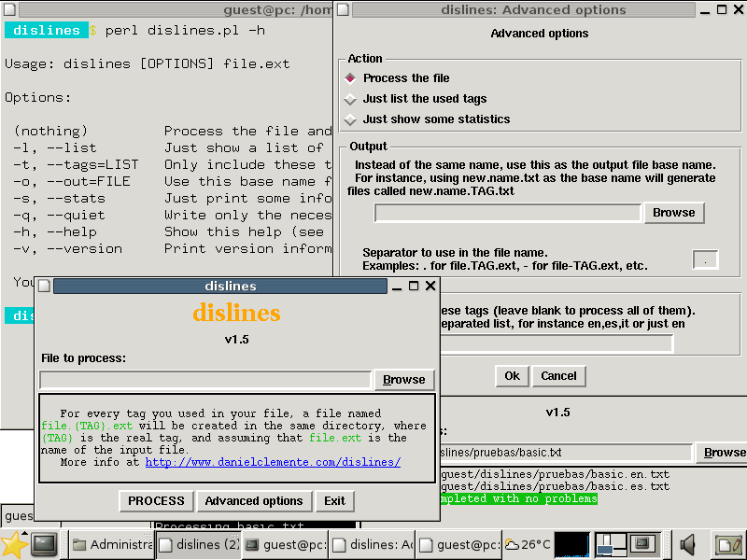Click the 'Usage: dislines [OPTIONS] file.ext' line
Screen dimensions: 747x560
(x=148, y=63)
